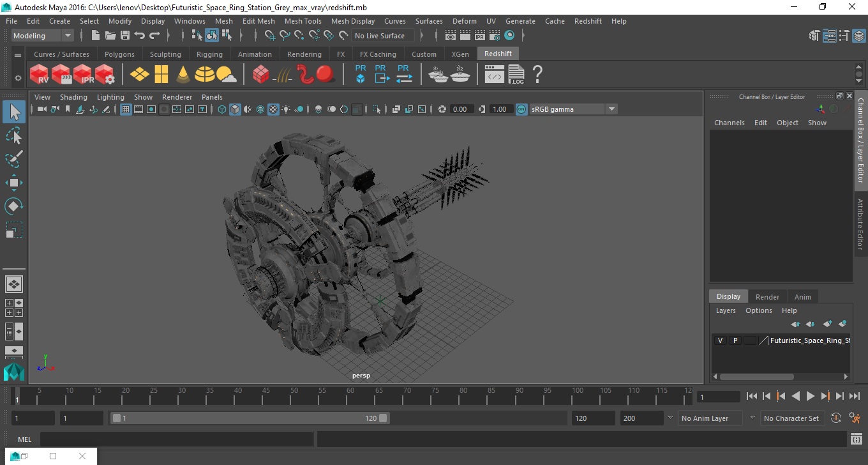This screenshot has width=868, height=465.
Task: Click IPR render status line icon
Action: coord(479,36)
